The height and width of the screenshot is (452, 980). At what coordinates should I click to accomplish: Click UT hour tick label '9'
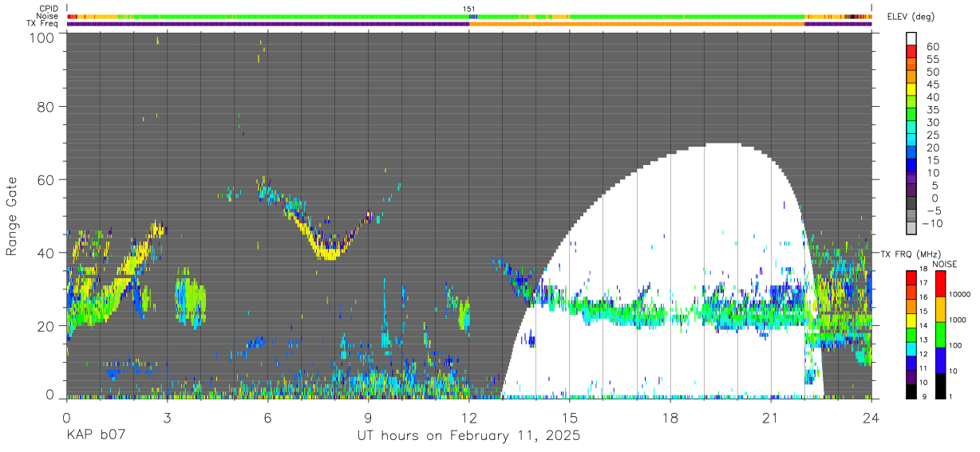click(x=368, y=417)
